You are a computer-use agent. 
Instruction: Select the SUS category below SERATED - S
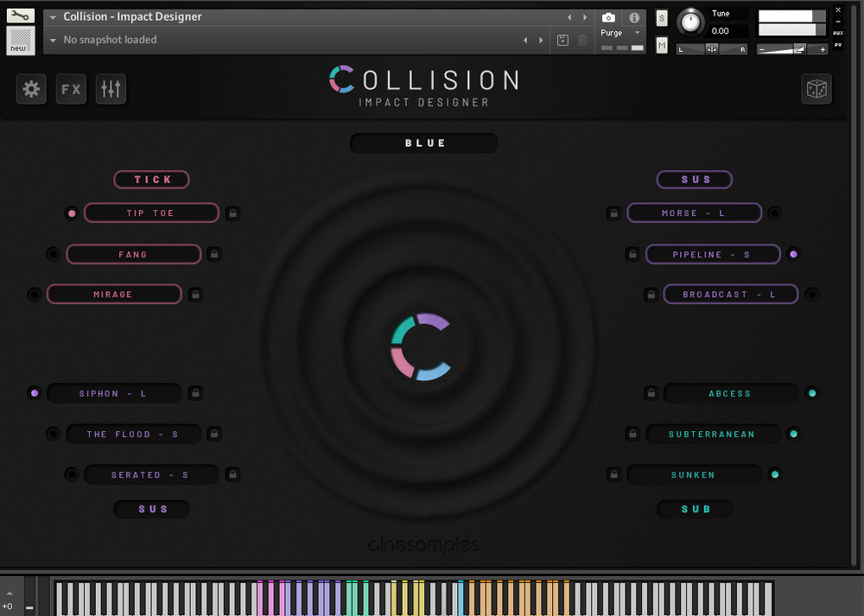(151, 509)
